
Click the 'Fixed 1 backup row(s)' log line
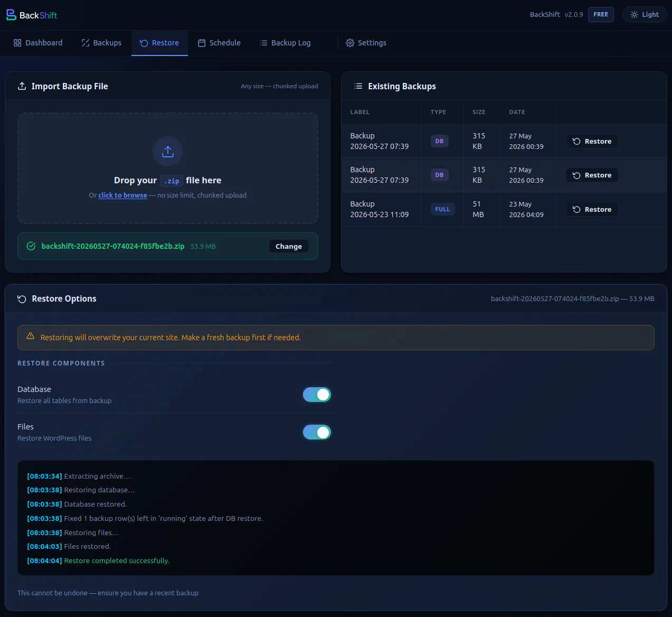164,518
